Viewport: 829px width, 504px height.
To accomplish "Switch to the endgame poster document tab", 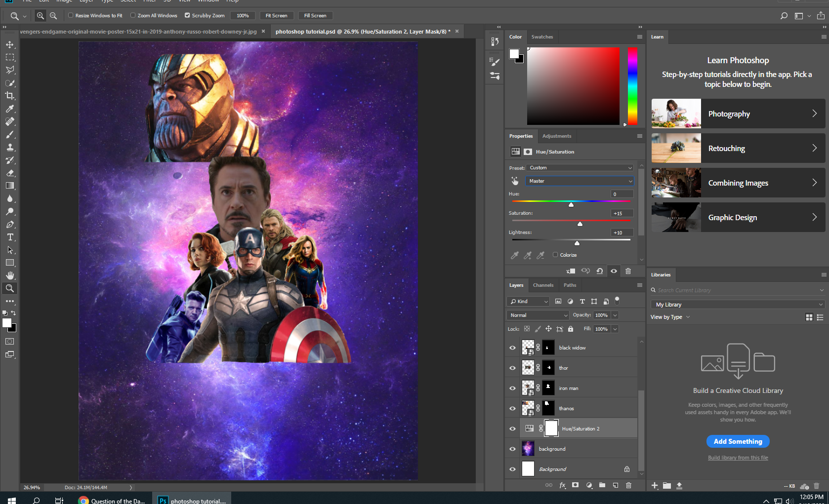I will [138, 32].
